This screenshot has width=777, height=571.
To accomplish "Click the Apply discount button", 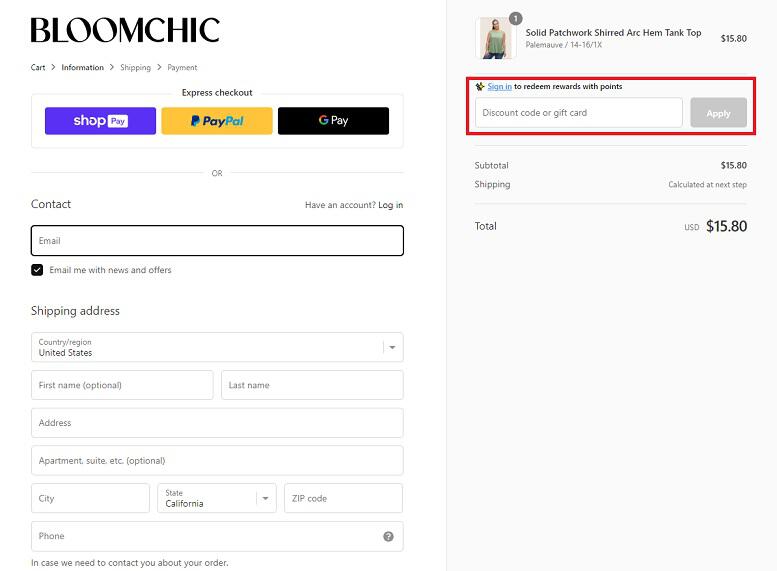I will coord(719,113).
